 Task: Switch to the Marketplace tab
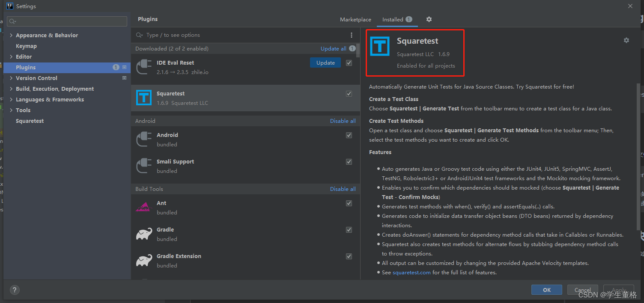(x=355, y=20)
